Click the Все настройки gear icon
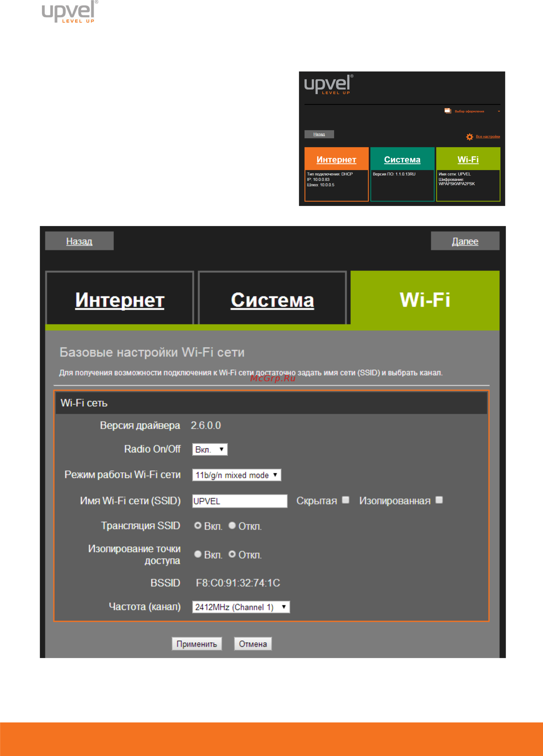 point(469,137)
